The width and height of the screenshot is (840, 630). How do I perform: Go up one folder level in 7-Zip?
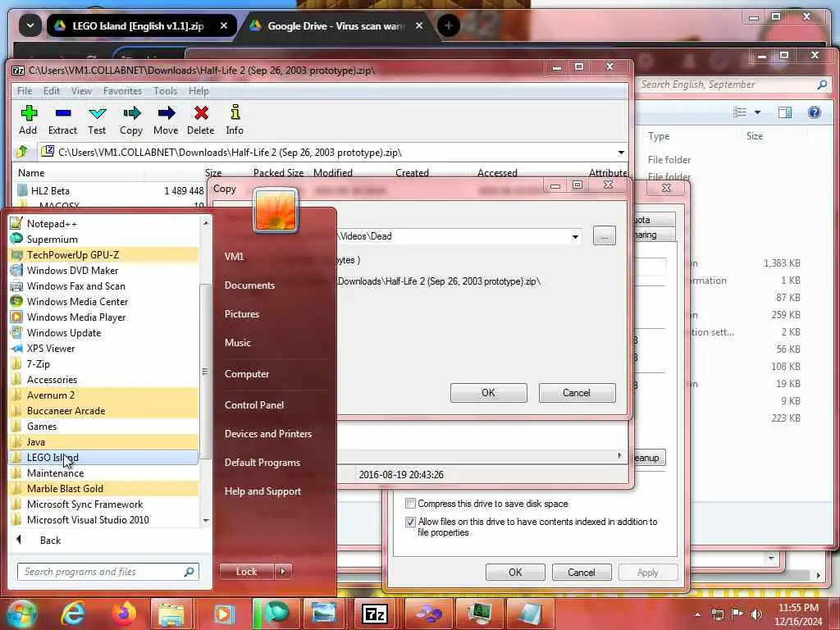pyautogui.click(x=22, y=152)
